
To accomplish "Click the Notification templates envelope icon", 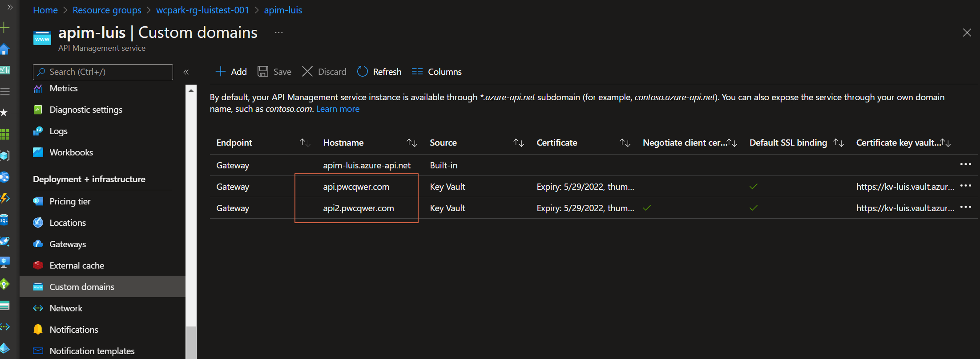I will [x=38, y=351].
